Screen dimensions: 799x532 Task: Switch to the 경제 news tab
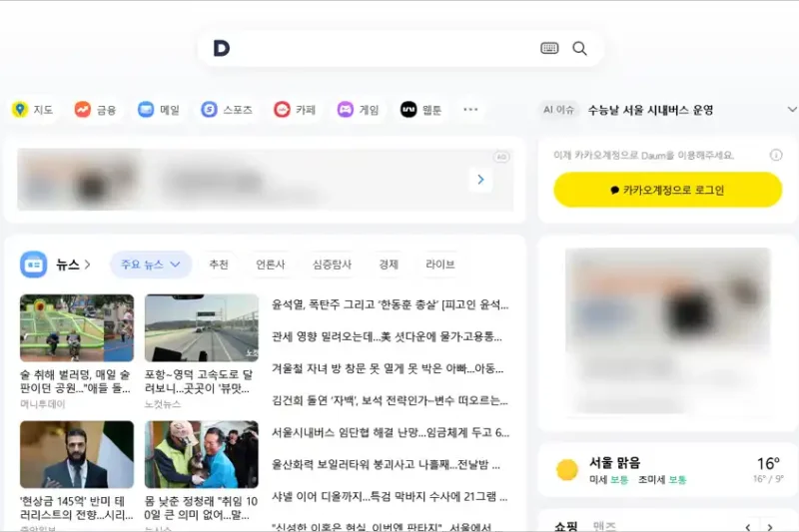click(389, 265)
